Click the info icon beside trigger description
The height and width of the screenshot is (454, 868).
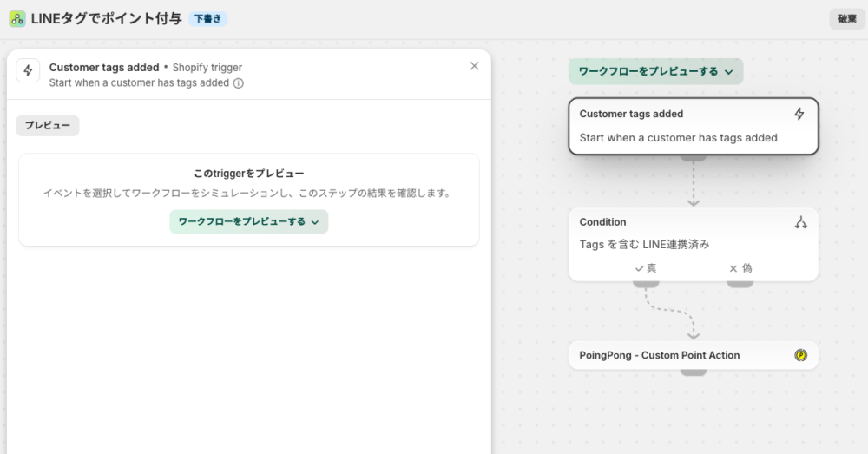pyautogui.click(x=239, y=83)
